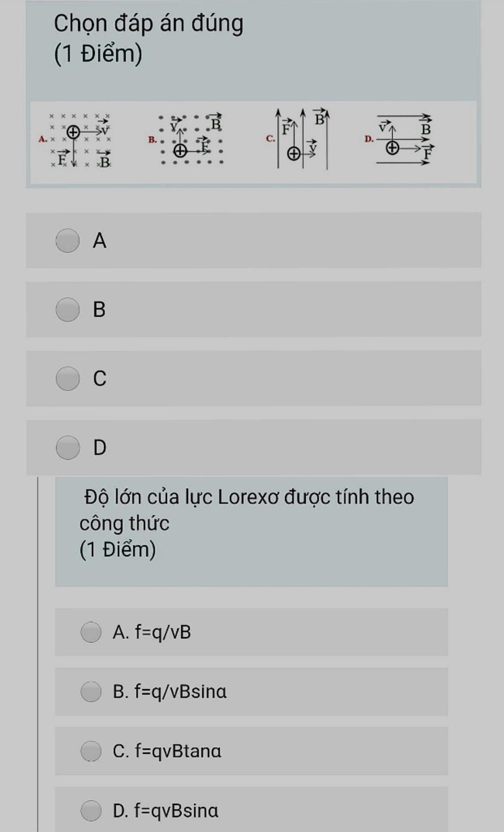Choose radio option f=q/vB
The image size is (504, 832).
[91, 632]
